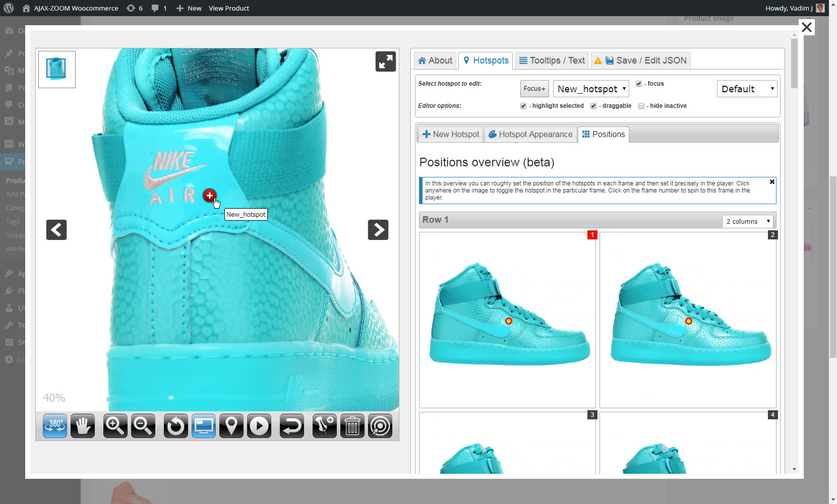The height and width of the screenshot is (504, 837).
Task: Click the modal scrollbar up arrow
Action: (x=794, y=34)
